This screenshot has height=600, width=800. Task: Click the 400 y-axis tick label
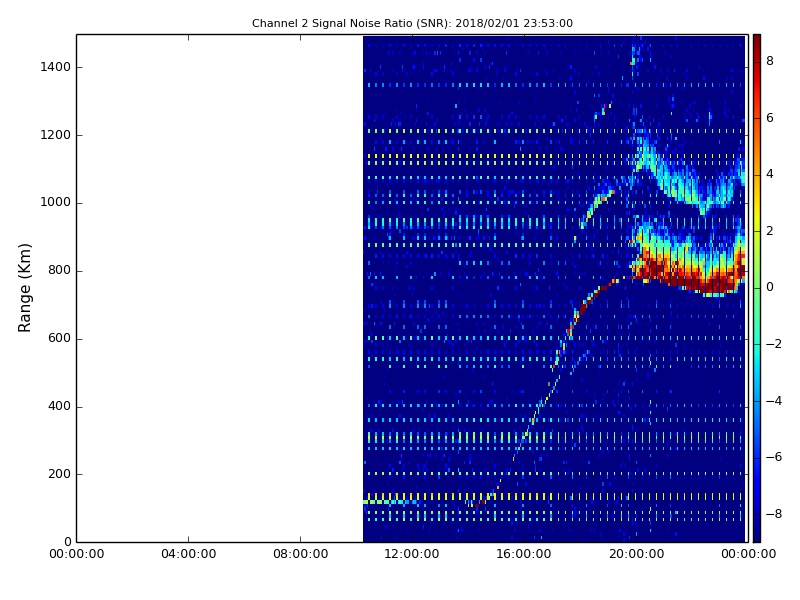[x=59, y=406]
